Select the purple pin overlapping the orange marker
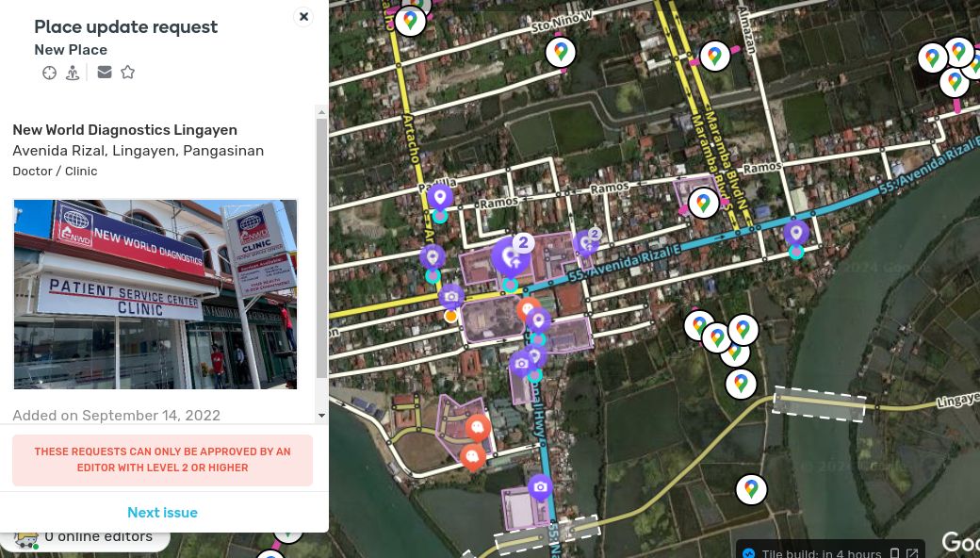 (539, 320)
